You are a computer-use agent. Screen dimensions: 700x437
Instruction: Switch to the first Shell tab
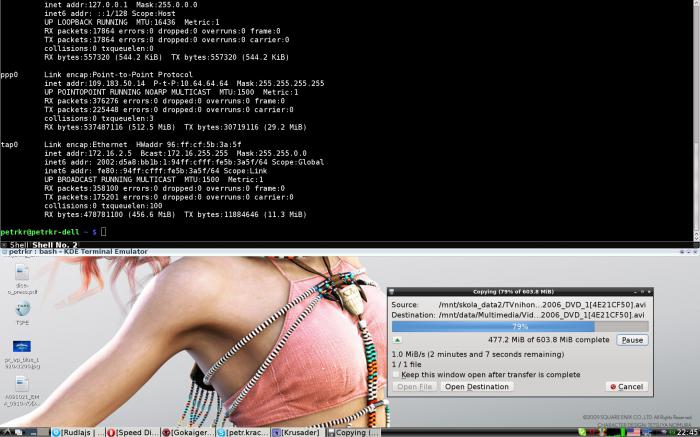pos(19,245)
